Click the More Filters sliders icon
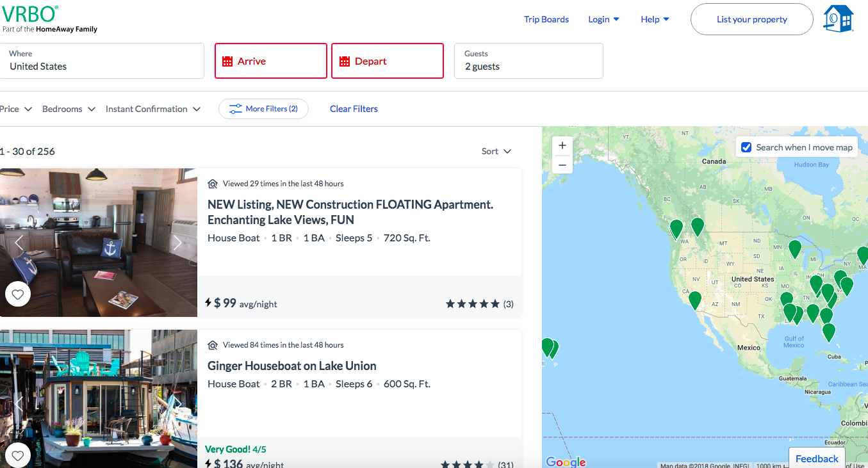This screenshot has width=868, height=468. (236, 109)
